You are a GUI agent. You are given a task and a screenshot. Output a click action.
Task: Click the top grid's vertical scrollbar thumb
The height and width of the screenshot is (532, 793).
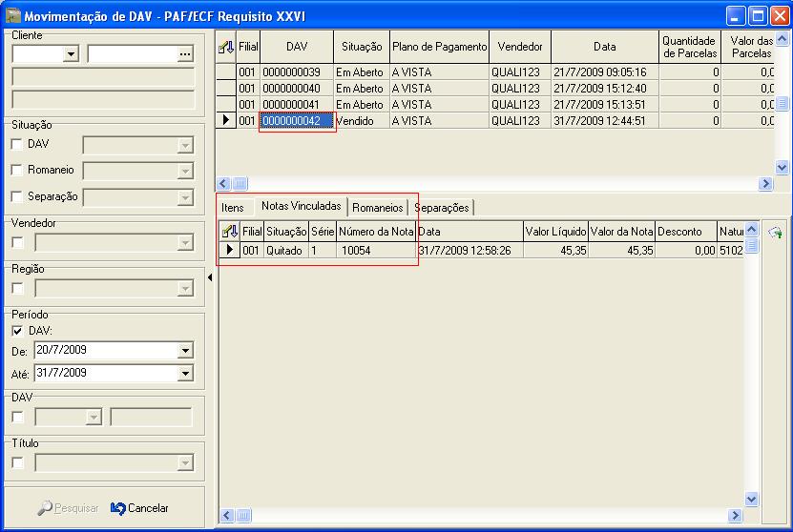click(782, 104)
